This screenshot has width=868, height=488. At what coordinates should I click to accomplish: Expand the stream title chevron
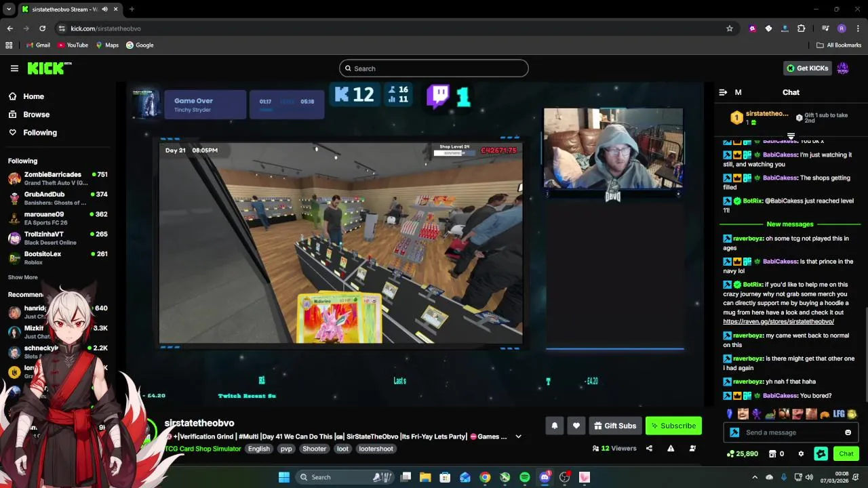tap(518, 436)
